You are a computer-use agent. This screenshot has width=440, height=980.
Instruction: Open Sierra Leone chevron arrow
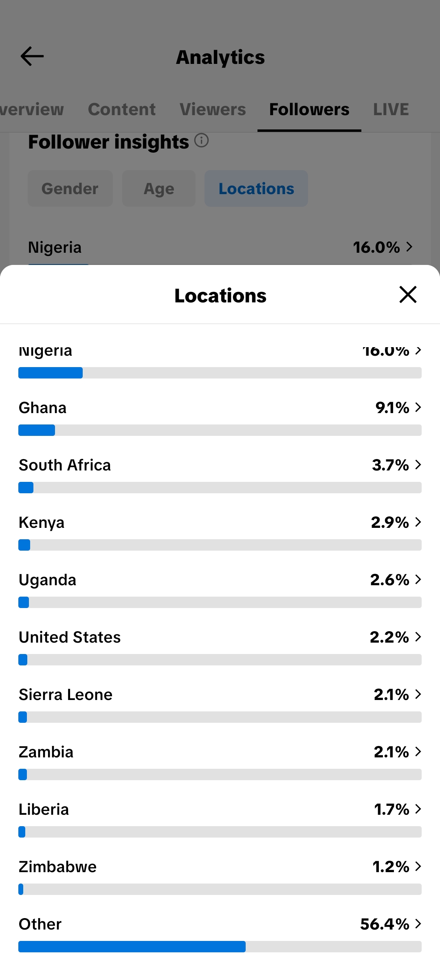[x=418, y=694]
